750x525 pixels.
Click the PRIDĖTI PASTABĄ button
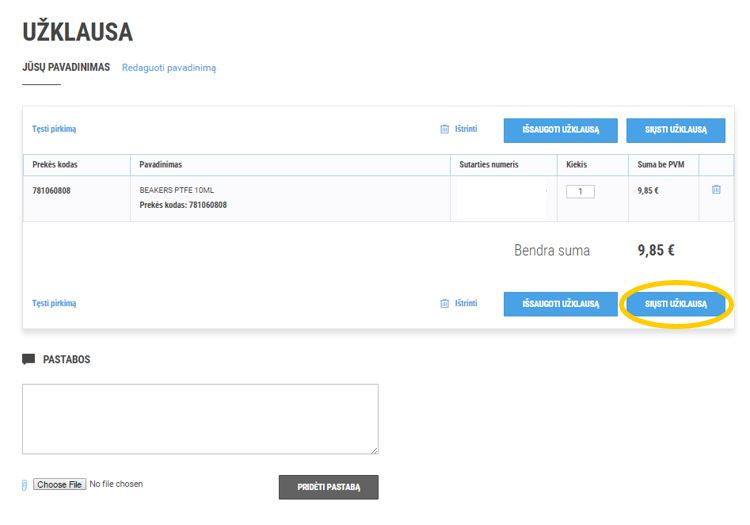coord(329,487)
